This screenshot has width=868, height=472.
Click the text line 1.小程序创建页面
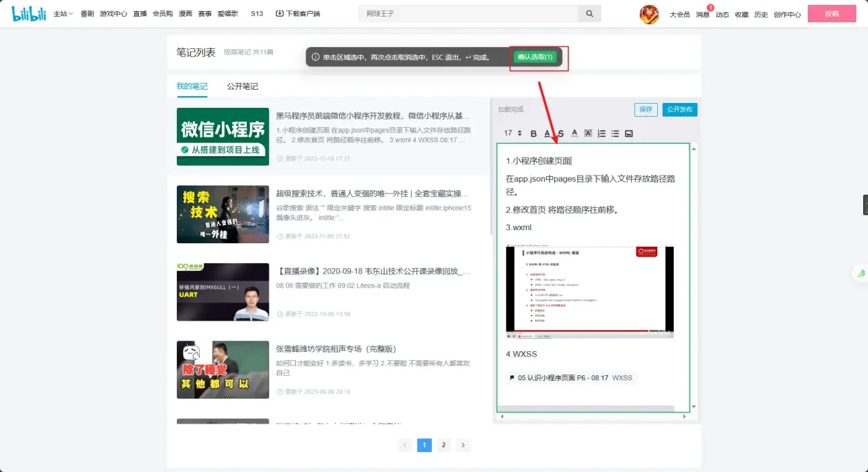[x=539, y=161]
